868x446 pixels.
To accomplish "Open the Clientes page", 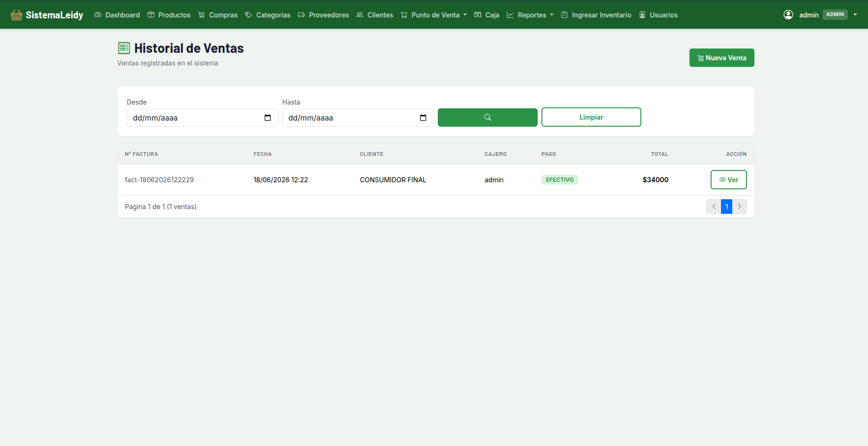I will point(375,15).
